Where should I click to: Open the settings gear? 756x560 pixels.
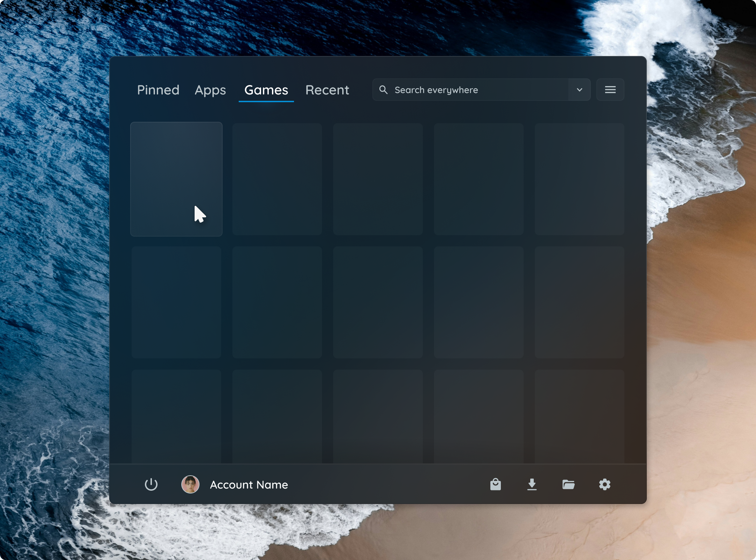tap(605, 484)
